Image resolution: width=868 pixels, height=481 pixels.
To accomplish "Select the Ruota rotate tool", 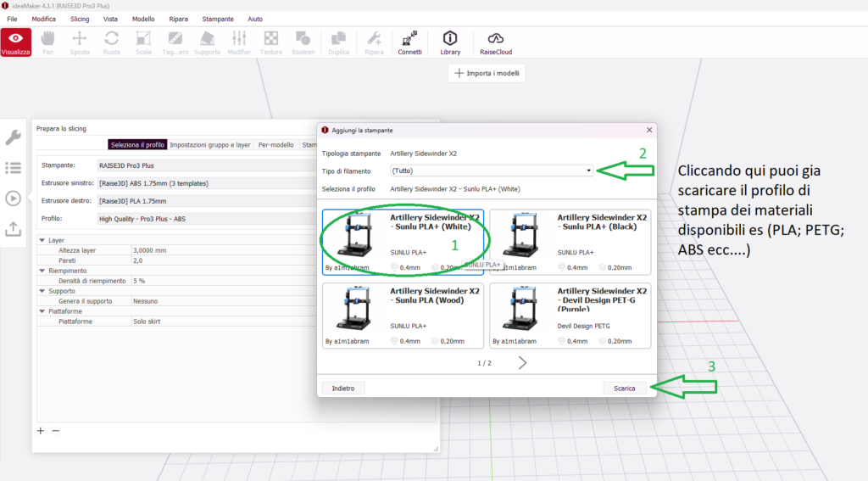I will [x=111, y=42].
